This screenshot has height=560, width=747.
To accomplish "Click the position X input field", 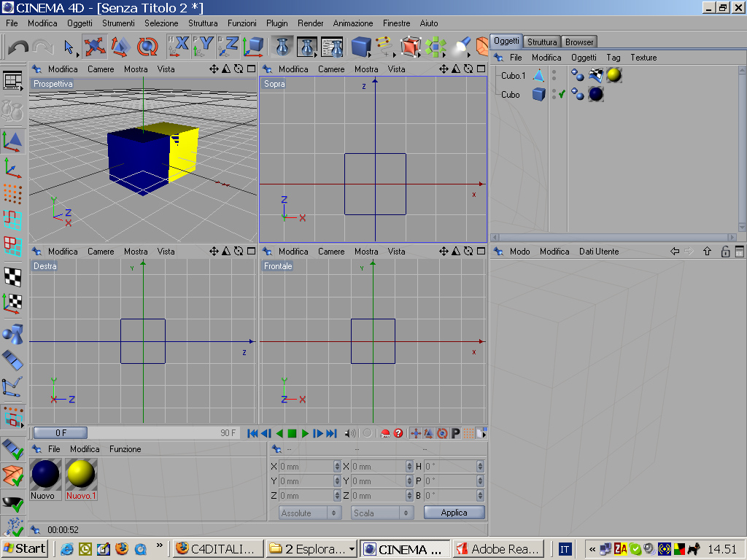I will pyautogui.click(x=306, y=466).
